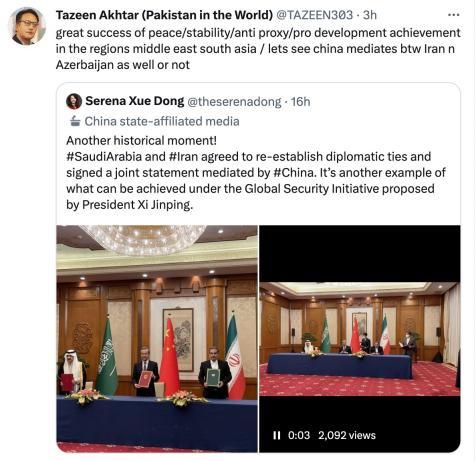Open the Tazeen Akhtar display name link
Viewport: 476px width, 461px height.
click(x=164, y=15)
